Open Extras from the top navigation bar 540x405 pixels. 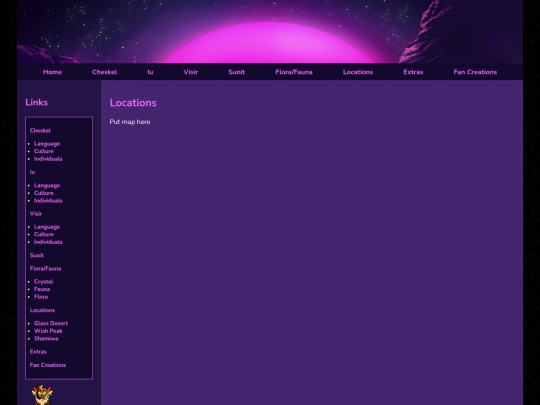(413, 72)
